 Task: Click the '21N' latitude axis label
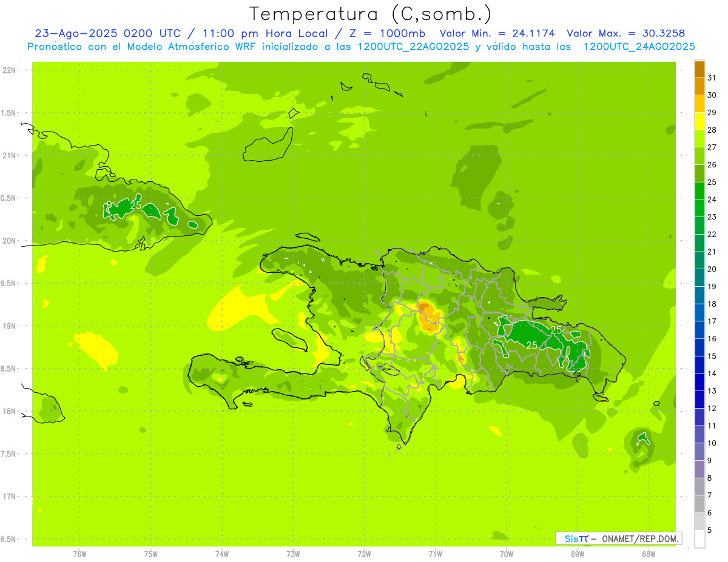coord(8,156)
